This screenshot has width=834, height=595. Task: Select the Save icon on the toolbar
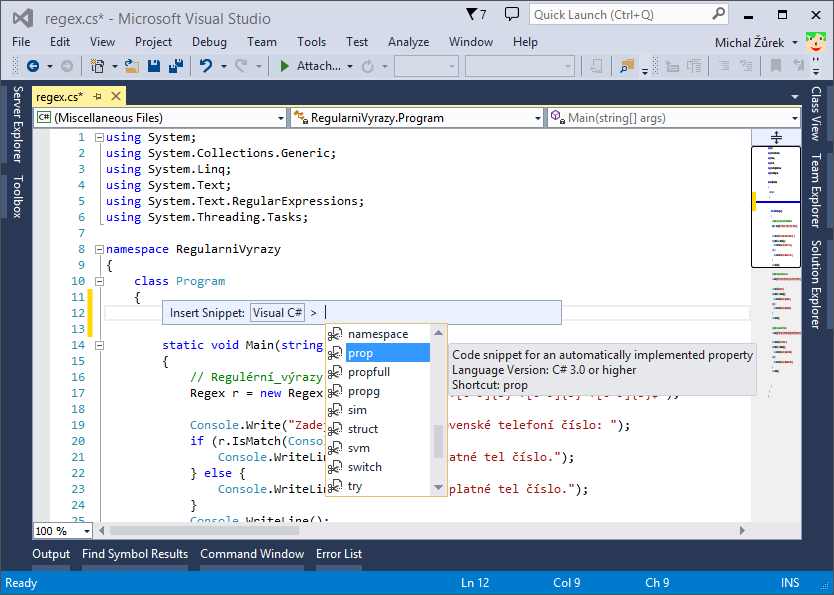[152, 67]
